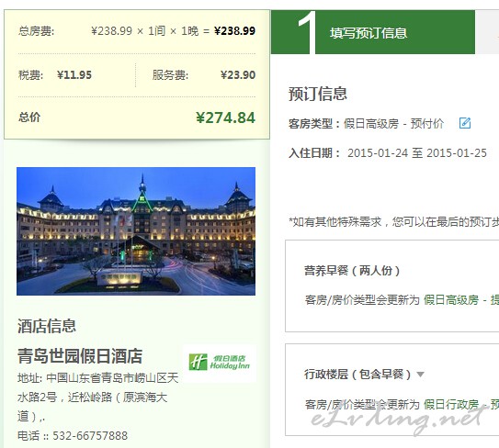This screenshot has height=448, width=499.
Task: Click the large step number 1 in the green banner
Action: point(307,32)
